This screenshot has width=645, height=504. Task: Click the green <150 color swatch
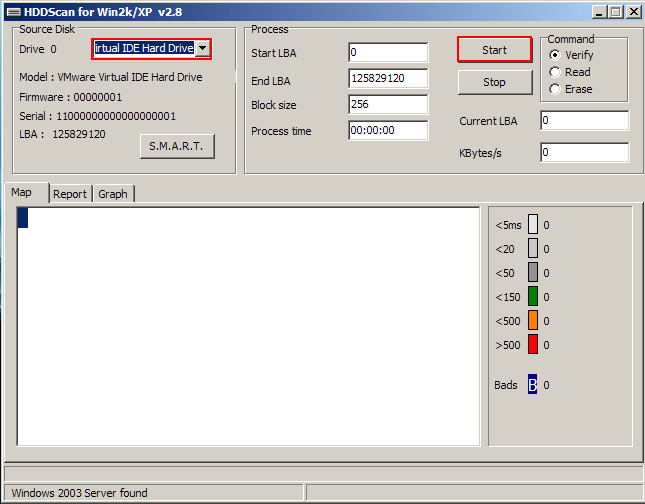point(533,297)
